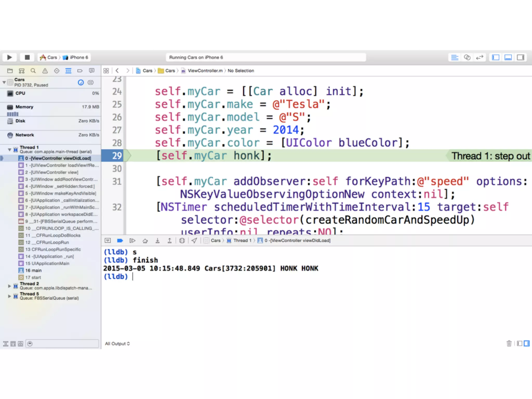The image size is (532, 399).
Task: Expand Thread 2 disclosure triangle
Action: tap(9, 286)
